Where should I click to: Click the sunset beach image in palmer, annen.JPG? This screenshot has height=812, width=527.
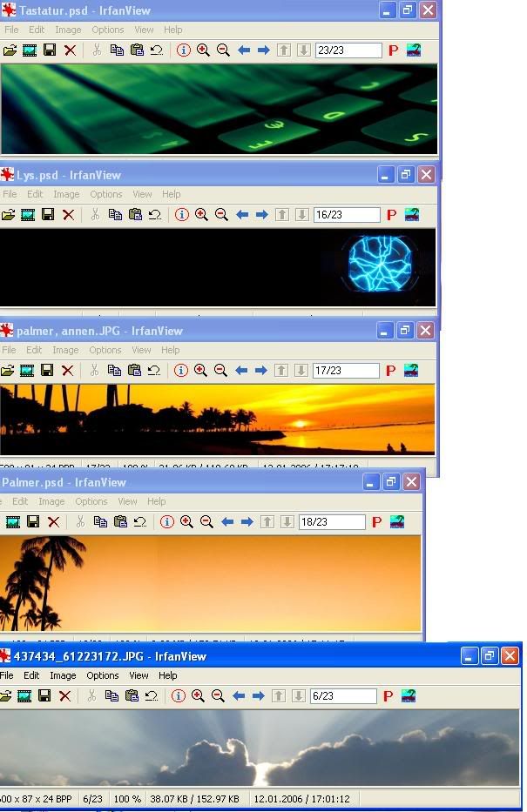tap(218, 419)
